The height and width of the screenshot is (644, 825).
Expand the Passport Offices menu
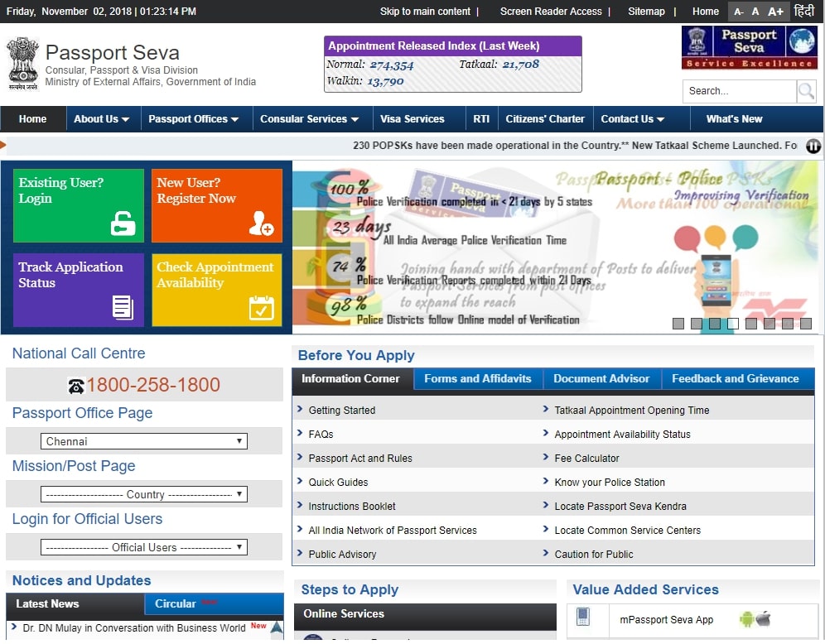point(194,119)
